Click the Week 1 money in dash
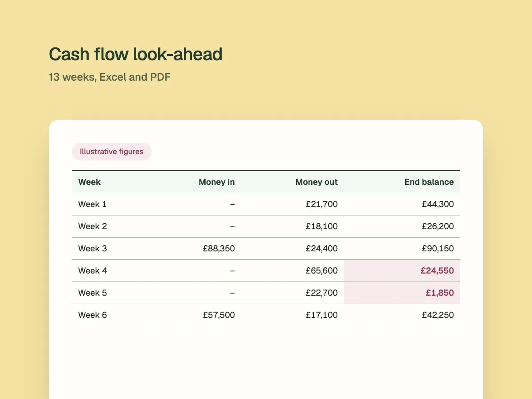Image resolution: width=532 pixels, height=399 pixels. (232, 204)
